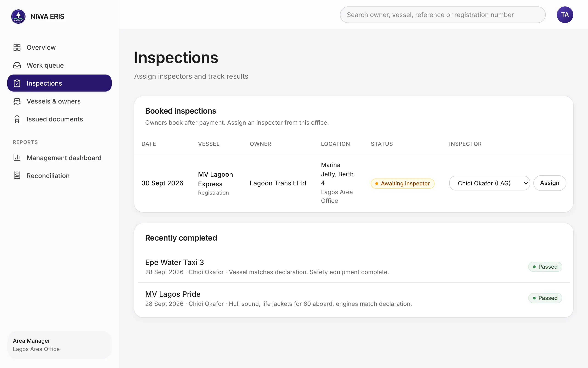The width and height of the screenshot is (588, 368).
Task: Click the Assign button
Action: (x=550, y=183)
